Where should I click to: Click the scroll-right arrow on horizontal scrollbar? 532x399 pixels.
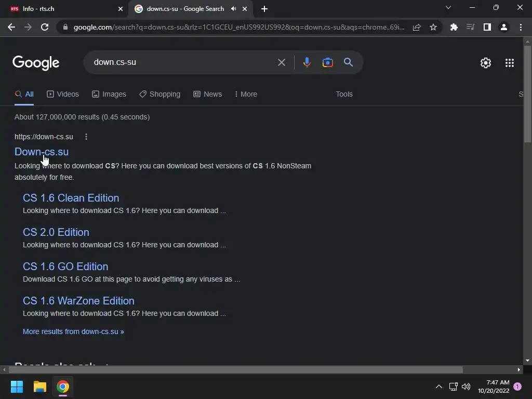519,369
